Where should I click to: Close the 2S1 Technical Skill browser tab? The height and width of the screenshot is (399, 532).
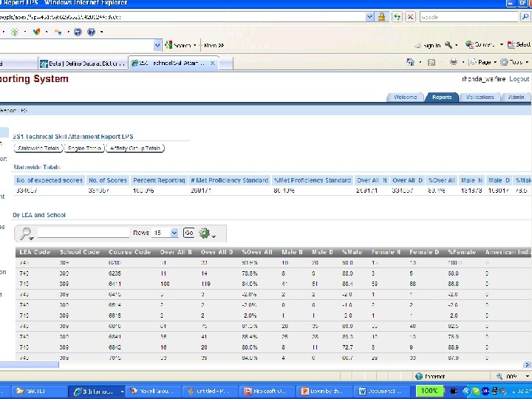pyautogui.click(x=212, y=63)
